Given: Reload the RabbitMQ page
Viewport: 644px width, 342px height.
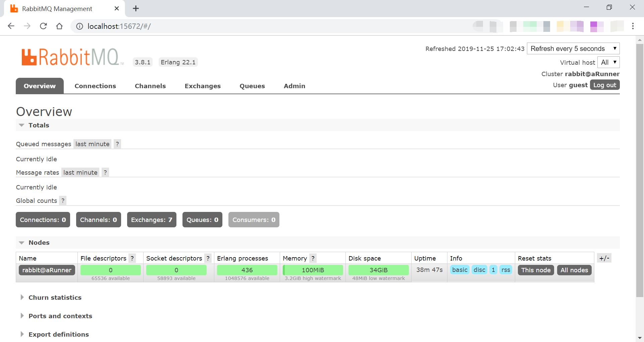Looking at the screenshot, I should click(x=43, y=26).
